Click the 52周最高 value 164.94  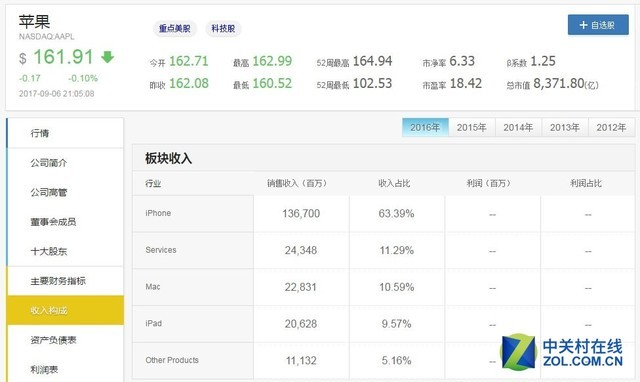pos(372,61)
